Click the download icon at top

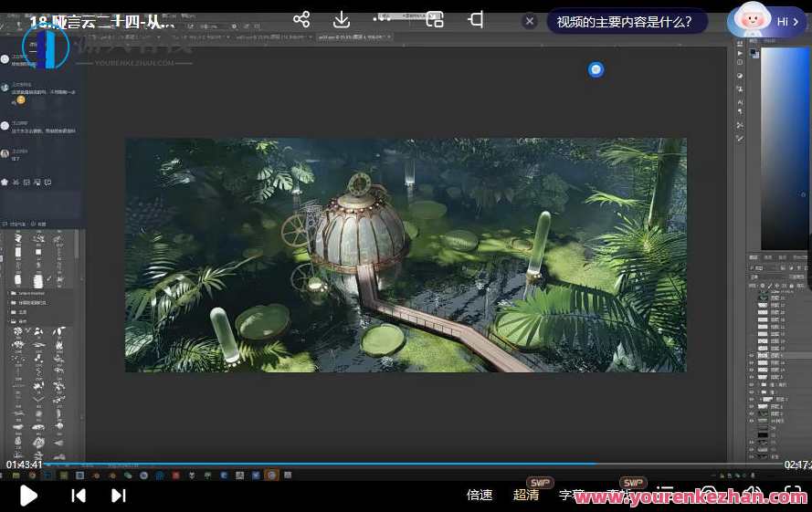click(341, 19)
